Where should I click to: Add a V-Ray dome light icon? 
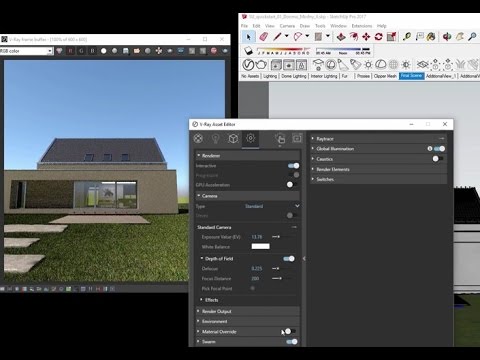pyautogui.click(x=380, y=64)
